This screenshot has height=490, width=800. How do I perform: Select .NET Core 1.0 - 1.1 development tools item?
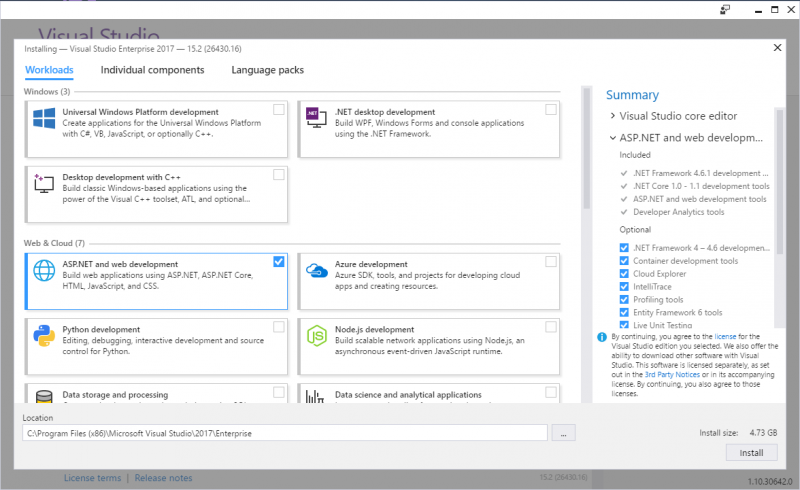pos(701,186)
